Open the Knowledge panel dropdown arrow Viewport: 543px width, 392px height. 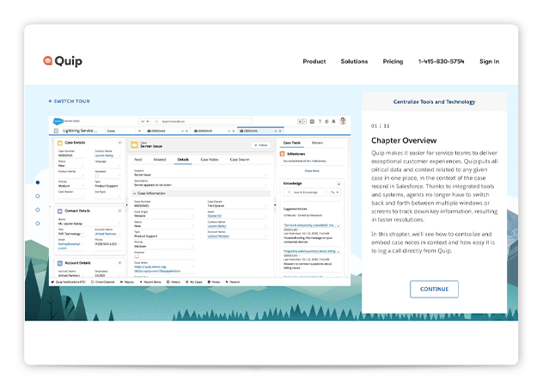[339, 184]
